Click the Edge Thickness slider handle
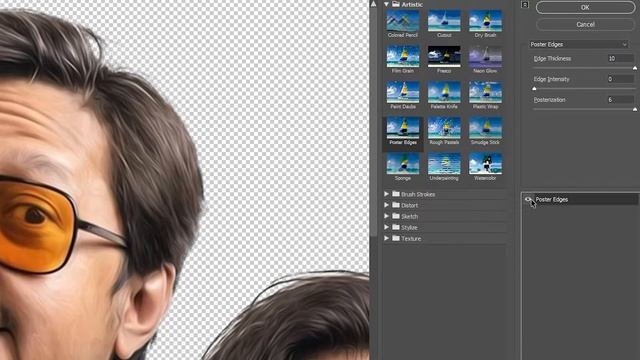The image size is (640, 360). point(635,68)
